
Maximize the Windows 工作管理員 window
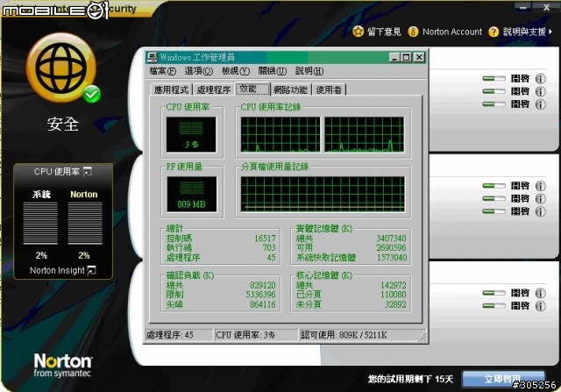click(406, 57)
